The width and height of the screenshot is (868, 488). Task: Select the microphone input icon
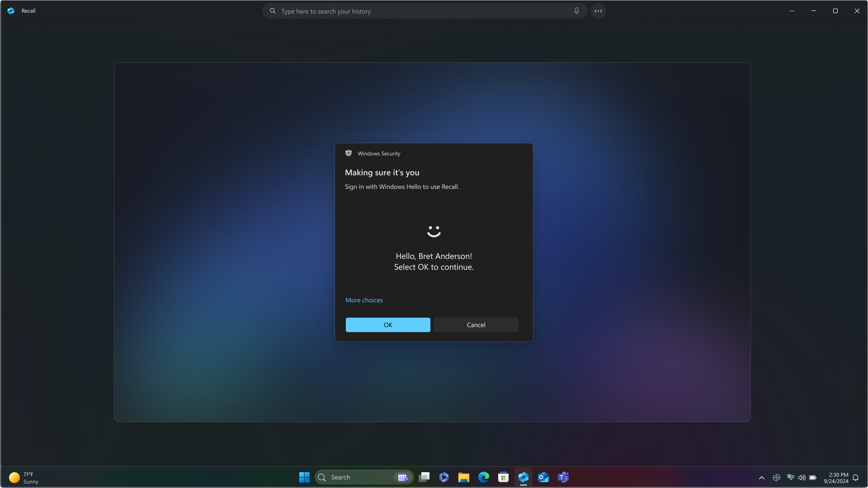(576, 11)
